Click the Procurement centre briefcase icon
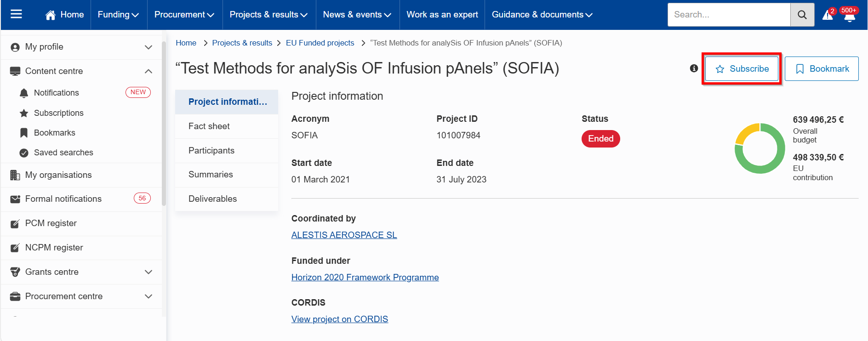 click(x=15, y=296)
